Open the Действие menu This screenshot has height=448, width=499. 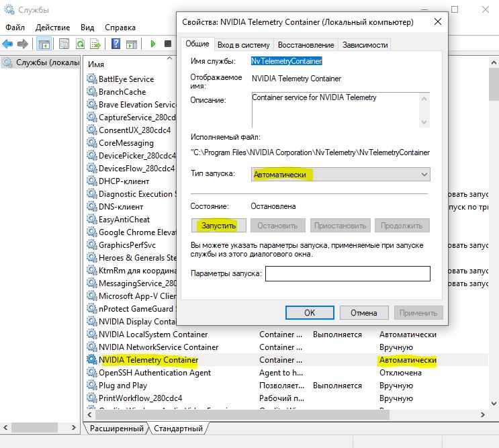coord(52,28)
